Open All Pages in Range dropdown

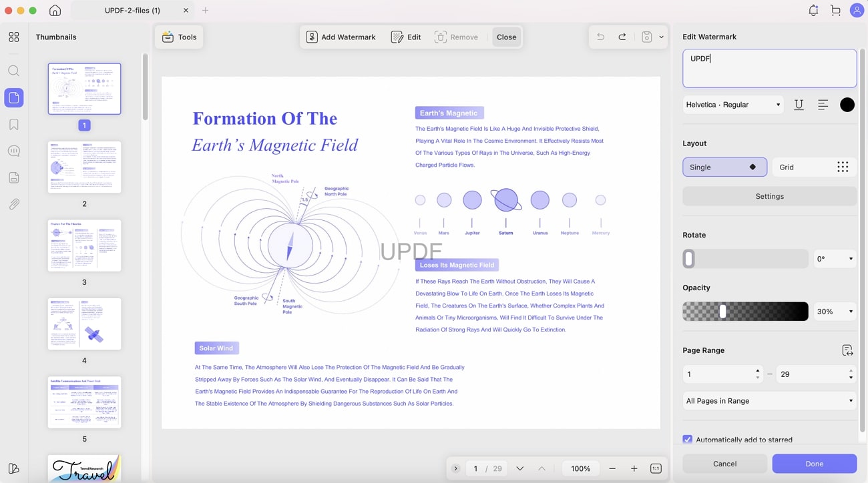pyautogui.click(x=769, y=401)
